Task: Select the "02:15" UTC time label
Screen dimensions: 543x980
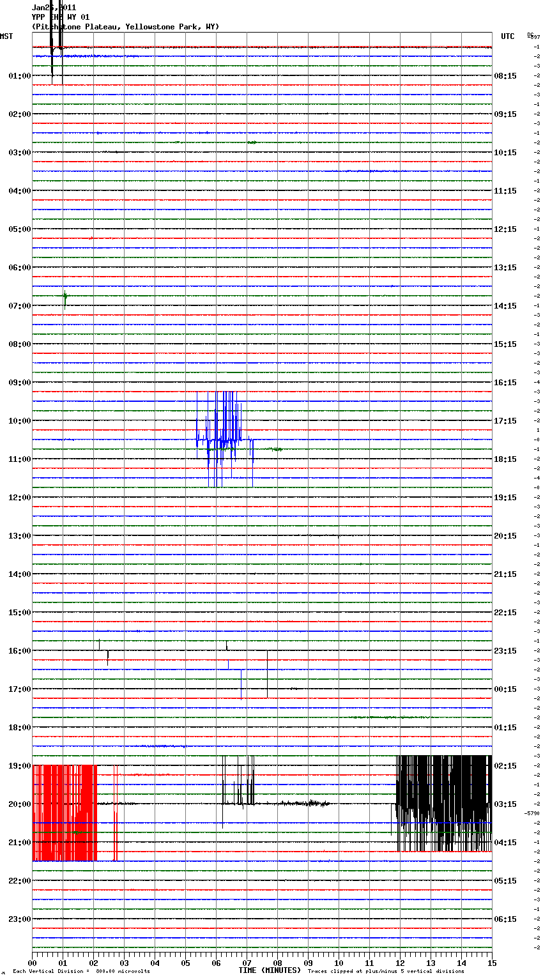Action: click(505, 766)
